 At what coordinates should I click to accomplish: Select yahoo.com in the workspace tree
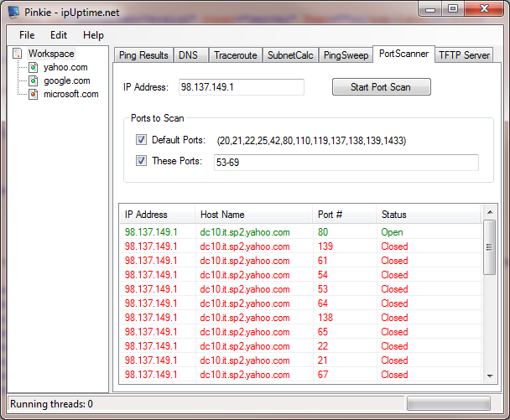(x=65, y=67)
